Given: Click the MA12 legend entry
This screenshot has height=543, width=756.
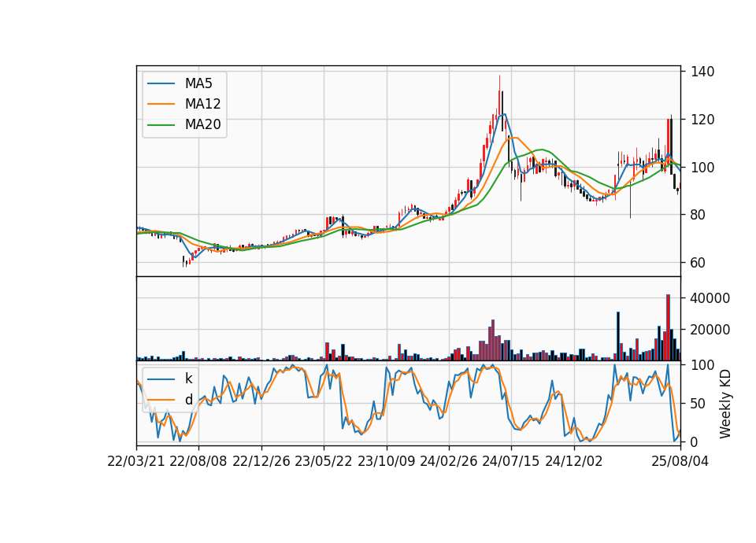Looking at the screenshot, I should point(184,104).
